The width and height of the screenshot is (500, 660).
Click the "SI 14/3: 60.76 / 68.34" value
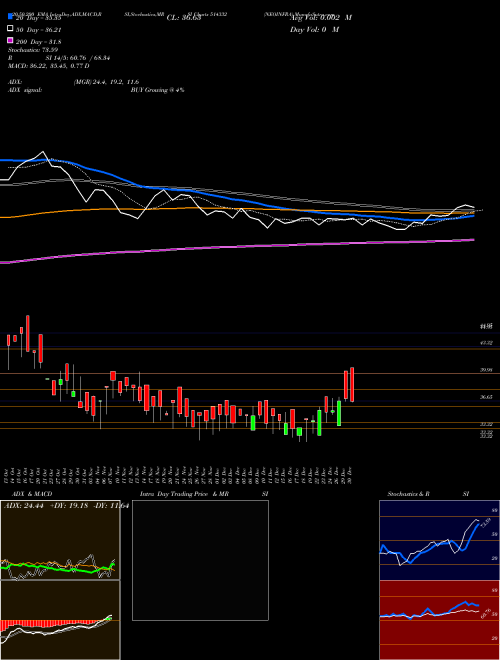78,58
